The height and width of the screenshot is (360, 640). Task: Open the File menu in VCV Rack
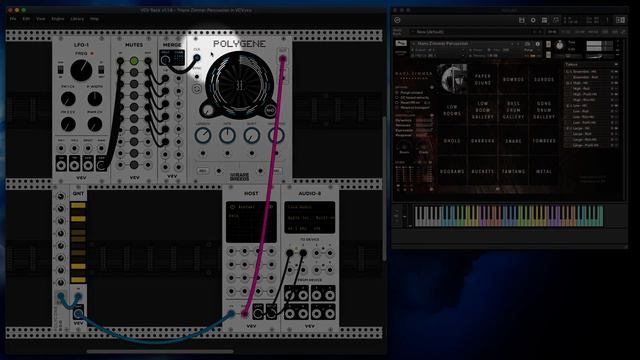[13, 19]
